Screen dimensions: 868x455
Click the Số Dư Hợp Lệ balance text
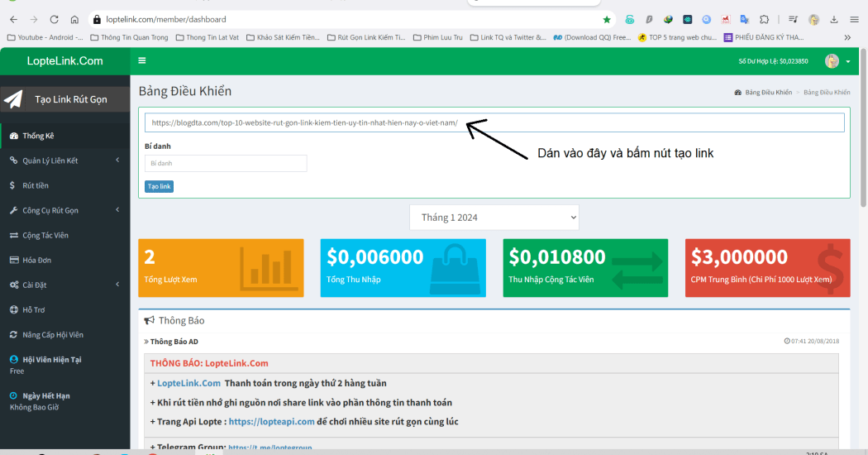point(773,61)
